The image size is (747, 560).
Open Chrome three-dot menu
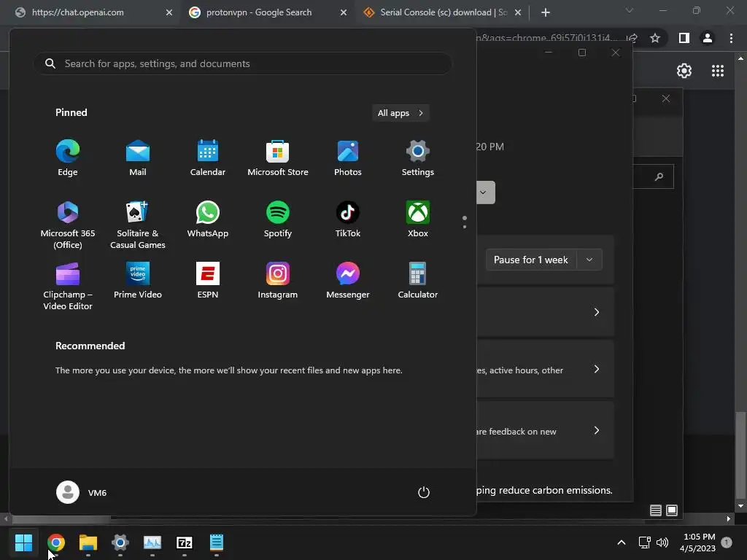(731, 38)
